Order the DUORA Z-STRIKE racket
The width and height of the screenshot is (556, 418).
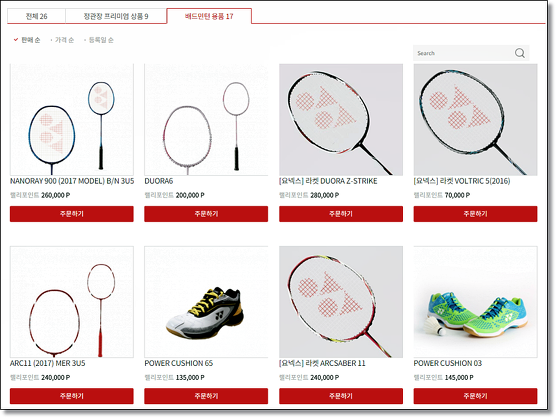tap(341, 214)
